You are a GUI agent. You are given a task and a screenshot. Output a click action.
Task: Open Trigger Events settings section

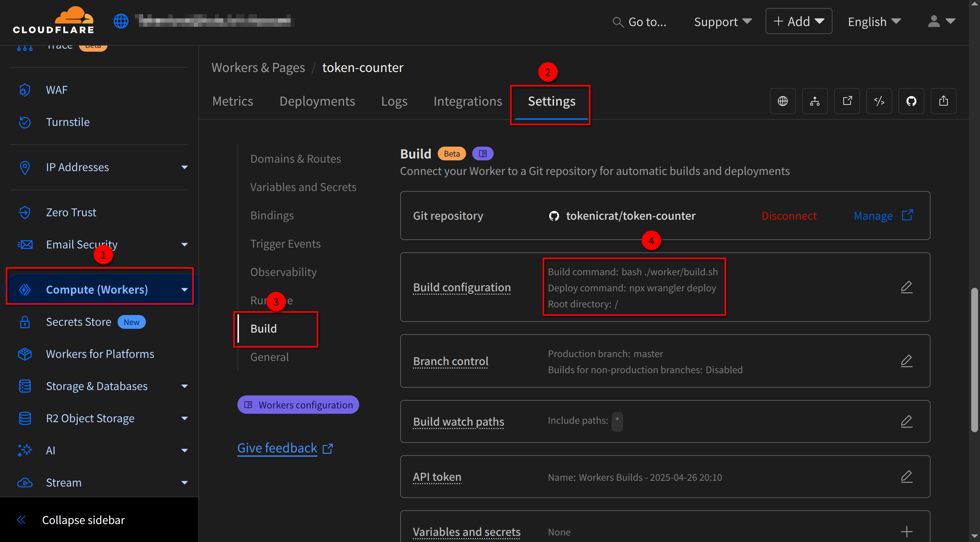(x=285, y=244)
